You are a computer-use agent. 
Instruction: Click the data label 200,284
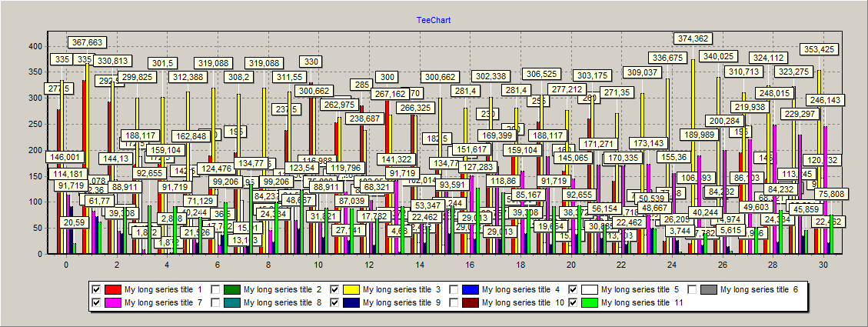[724, 121]
